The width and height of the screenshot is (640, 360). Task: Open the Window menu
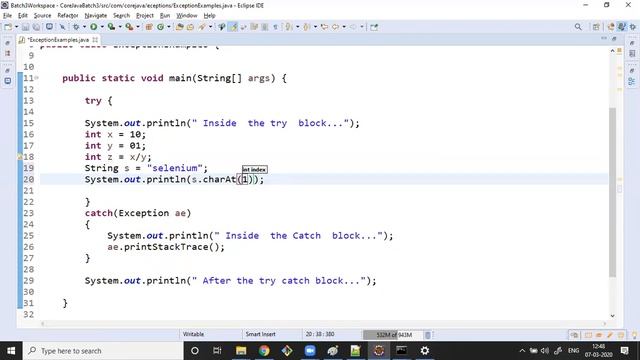pyautogui.click(x=187, y=16)
